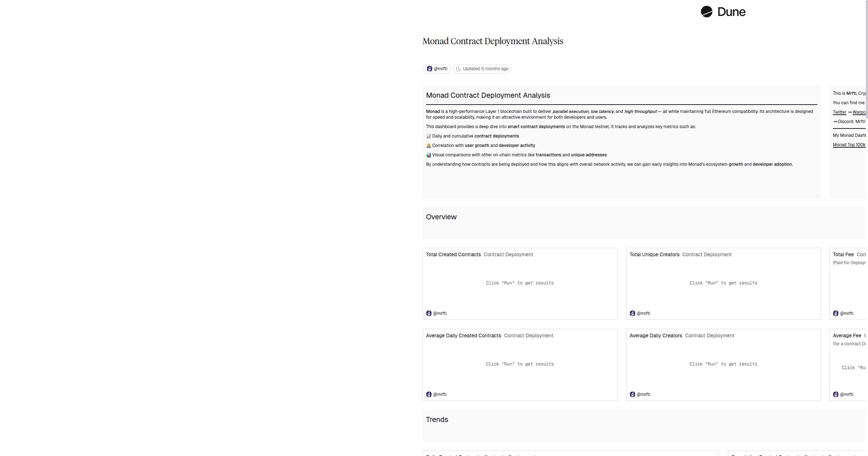Open the Monad Top 100k dashboard link

[x=849, y=144]
